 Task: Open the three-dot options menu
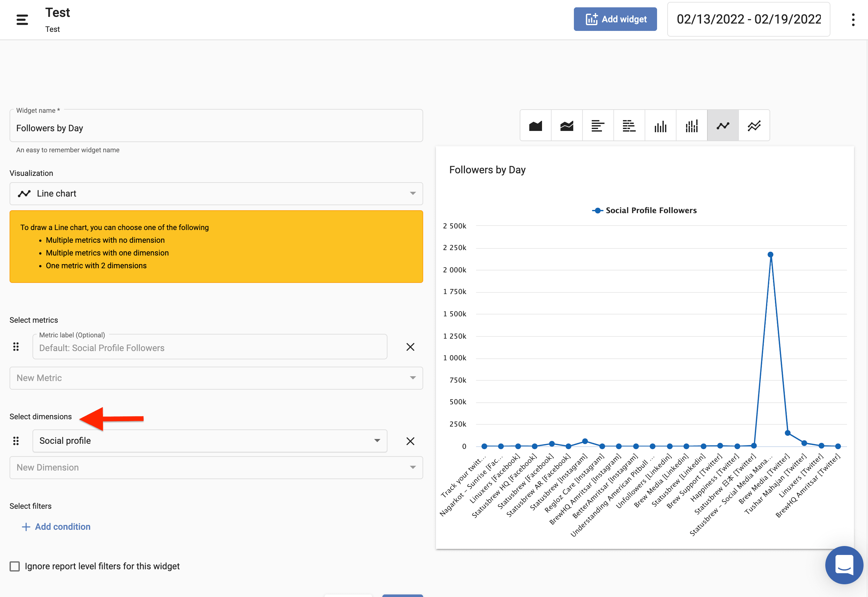pyautogui.click(x=853, y=20)
